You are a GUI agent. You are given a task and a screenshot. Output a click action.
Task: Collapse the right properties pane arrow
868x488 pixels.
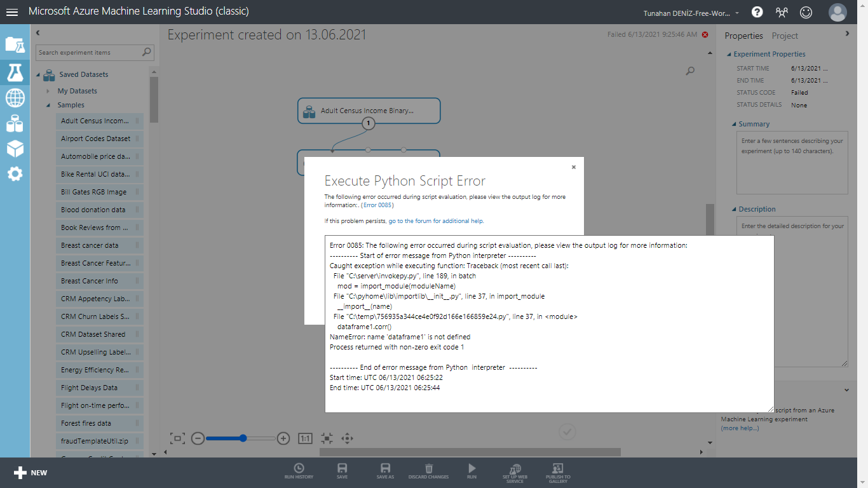point(847,33)
